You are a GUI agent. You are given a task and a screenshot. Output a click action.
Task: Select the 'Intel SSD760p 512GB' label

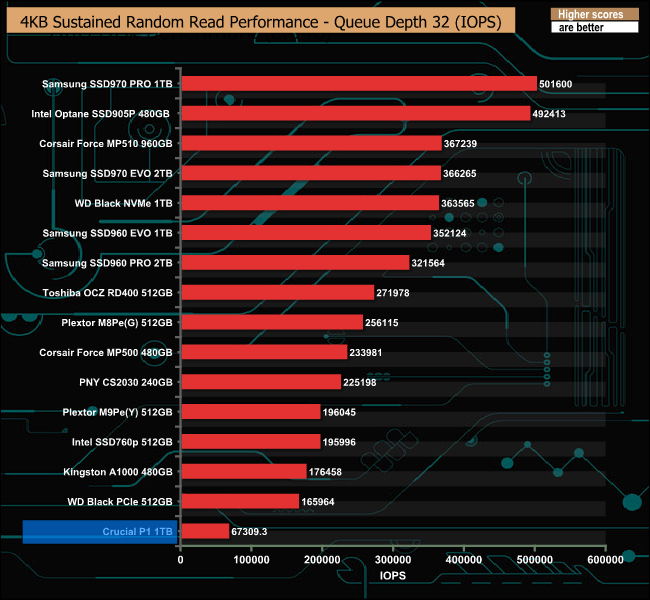click(122, 442)
